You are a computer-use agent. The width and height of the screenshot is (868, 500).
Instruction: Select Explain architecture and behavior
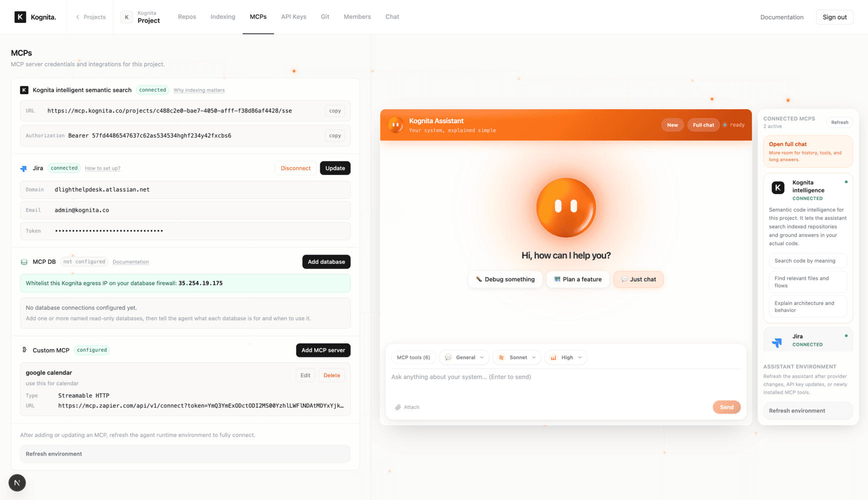[x=808, y=307]
